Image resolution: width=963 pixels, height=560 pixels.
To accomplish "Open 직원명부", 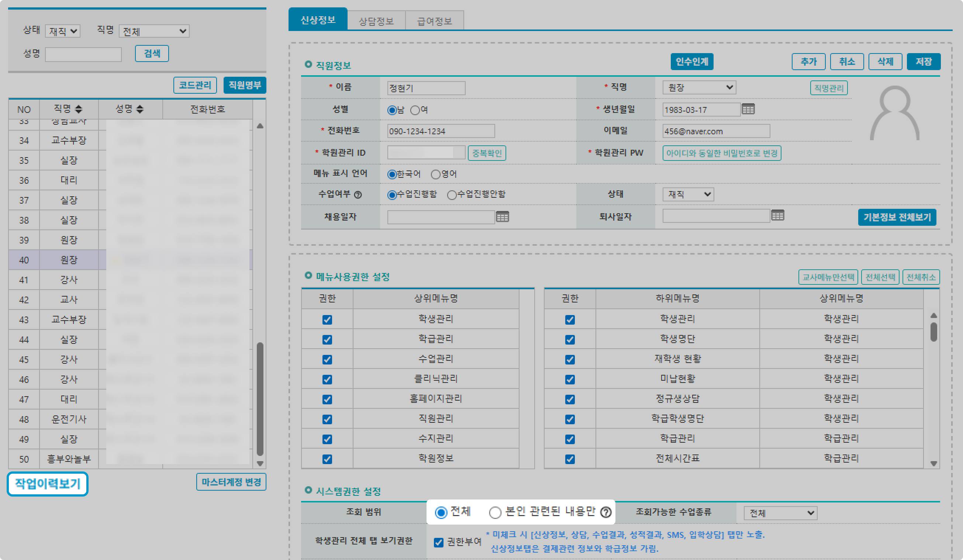I will point(245,85).
